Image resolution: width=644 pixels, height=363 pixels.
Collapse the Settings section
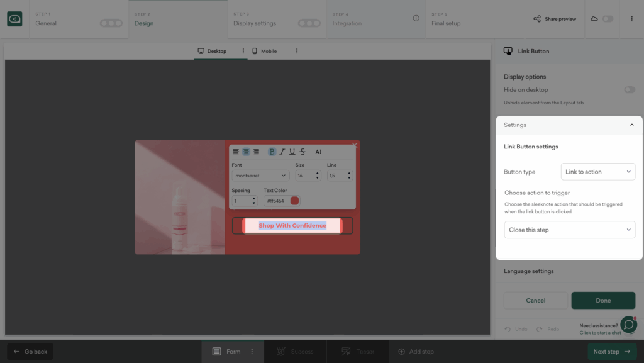click(x=631, y=125)
